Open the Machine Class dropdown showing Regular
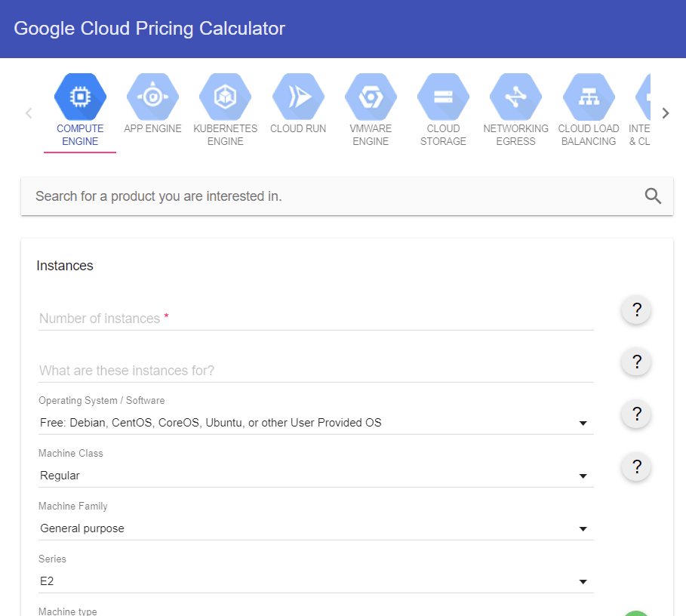 pyautogui.click(x=316, y=476)
